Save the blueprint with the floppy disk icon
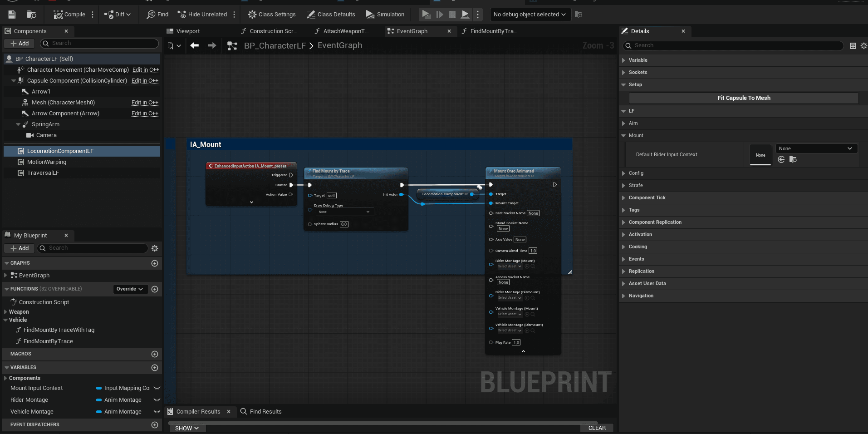 click(x=12, y=15)
